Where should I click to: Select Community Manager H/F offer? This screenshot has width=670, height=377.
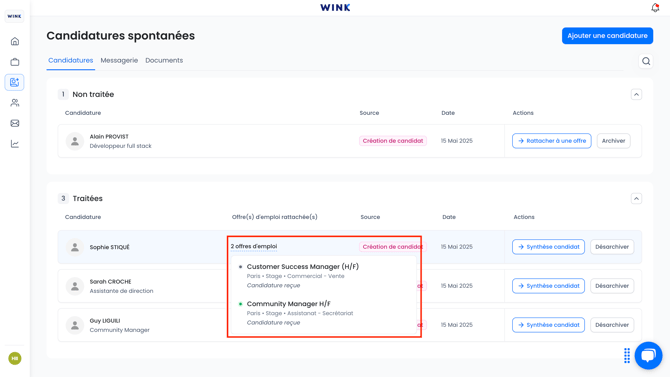288,303
